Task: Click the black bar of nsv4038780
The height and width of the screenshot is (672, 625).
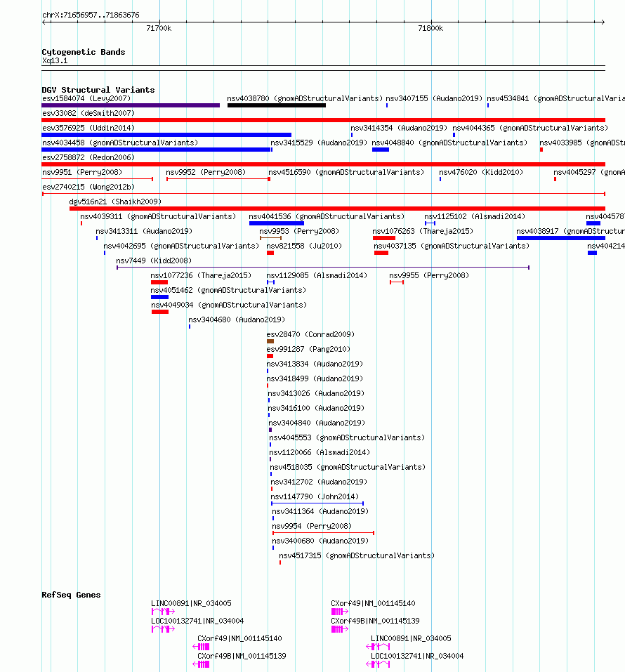Action: tap(277, 105)
